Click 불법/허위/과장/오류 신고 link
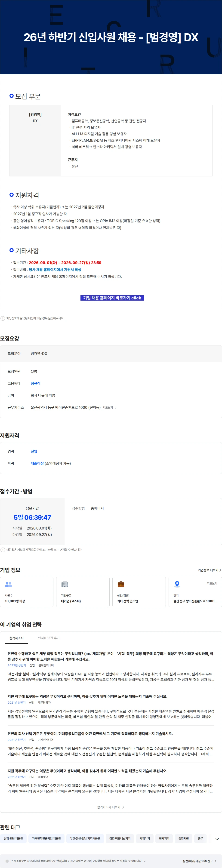The height and width of the screenshot is (868, 222). click(198, 861)
